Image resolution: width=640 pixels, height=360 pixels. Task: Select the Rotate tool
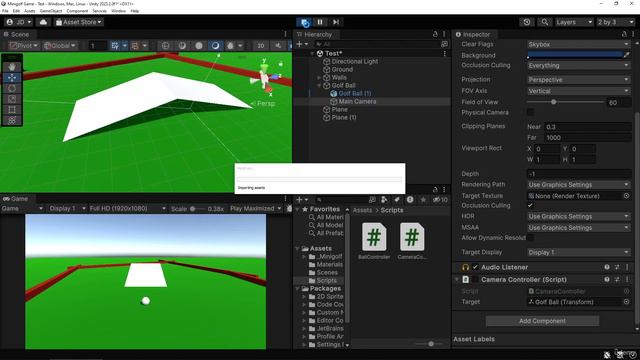pos(12,88)
